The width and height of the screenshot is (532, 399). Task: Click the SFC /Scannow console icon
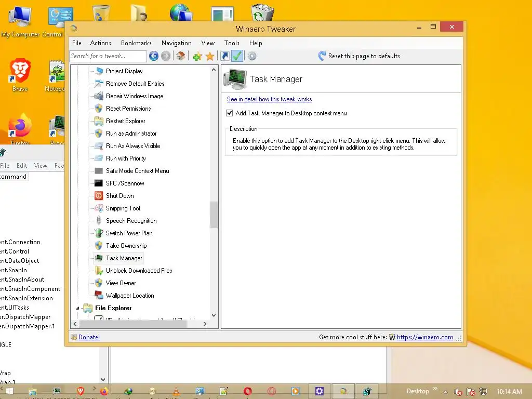(99, 183)
